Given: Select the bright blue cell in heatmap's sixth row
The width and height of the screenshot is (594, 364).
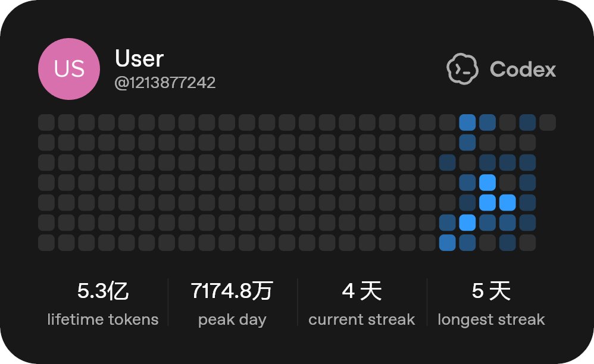Looking at the screenshot, I should pyautogui.click(x=467, y=222).
